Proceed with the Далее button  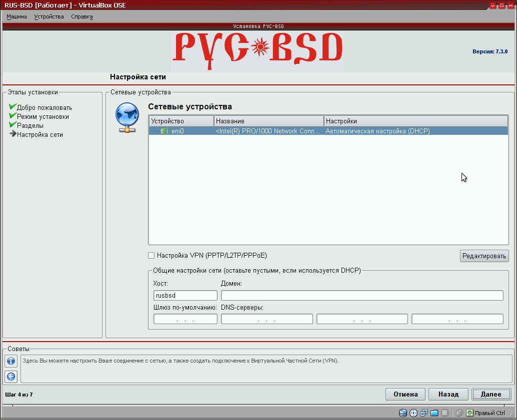(x=491, y=395)
